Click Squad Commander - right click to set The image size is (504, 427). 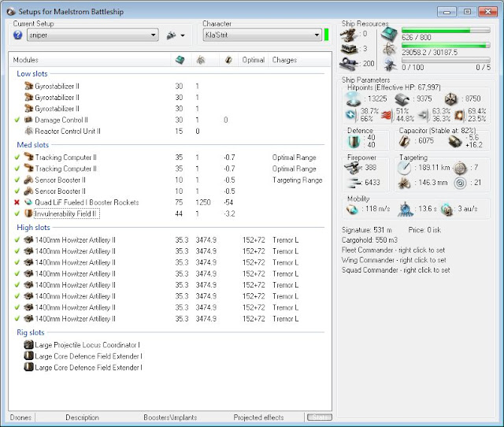pos(395,269)
